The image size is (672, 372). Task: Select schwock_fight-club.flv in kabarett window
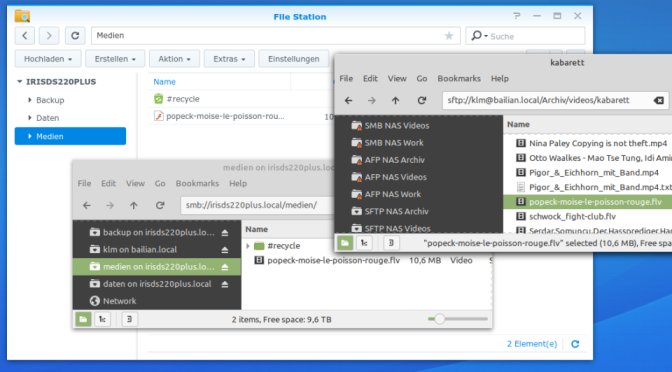point(573,216)
